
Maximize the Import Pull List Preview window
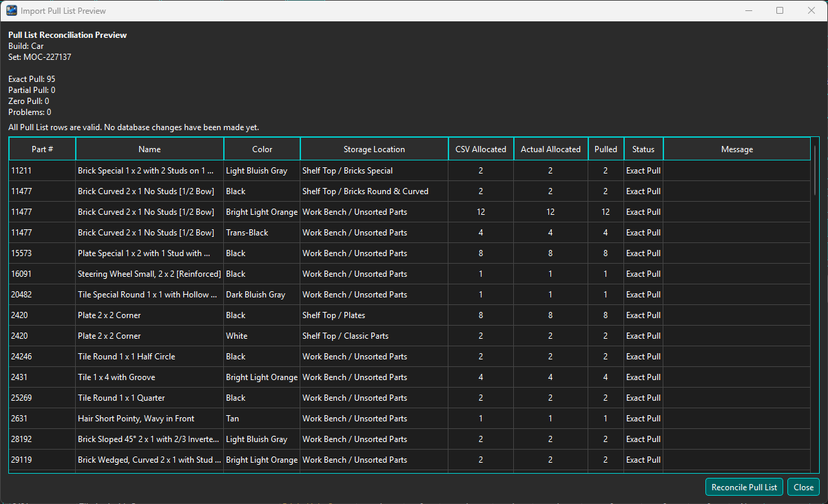pos(780,10)
